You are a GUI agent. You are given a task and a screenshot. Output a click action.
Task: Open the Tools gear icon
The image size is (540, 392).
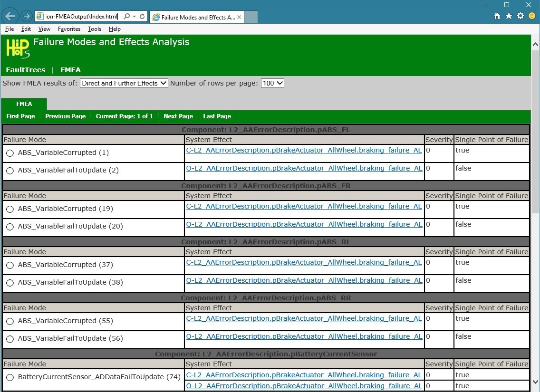tap(521, 16)
